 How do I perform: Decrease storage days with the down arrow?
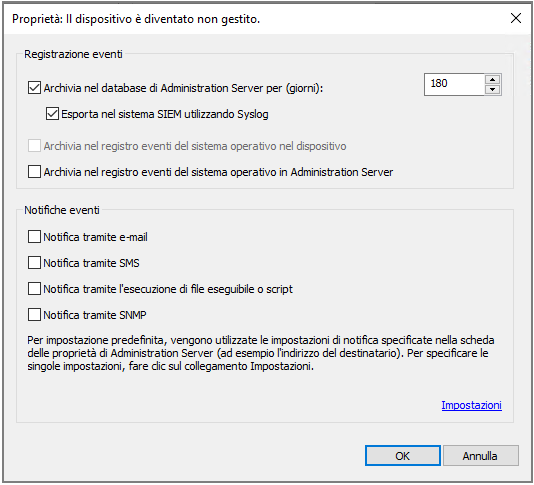[x=492, y=90]
